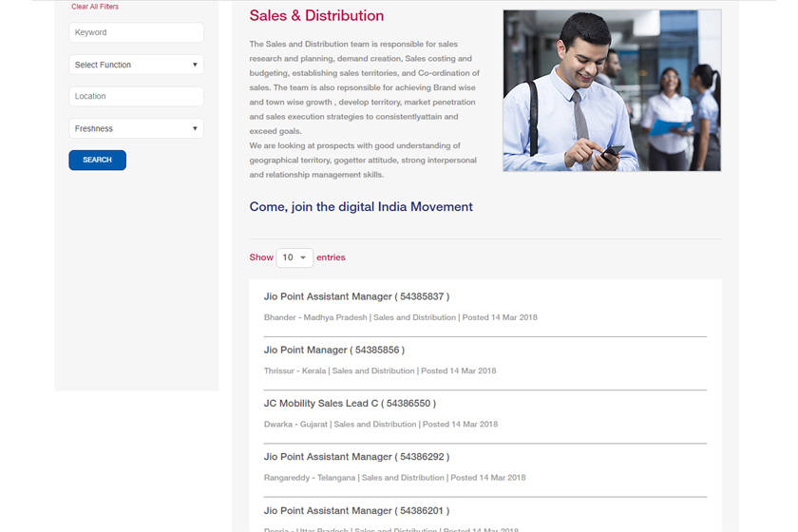The image size is (798, 532).
Task: Click the Clear All Filters link
Action: [95, 7]
